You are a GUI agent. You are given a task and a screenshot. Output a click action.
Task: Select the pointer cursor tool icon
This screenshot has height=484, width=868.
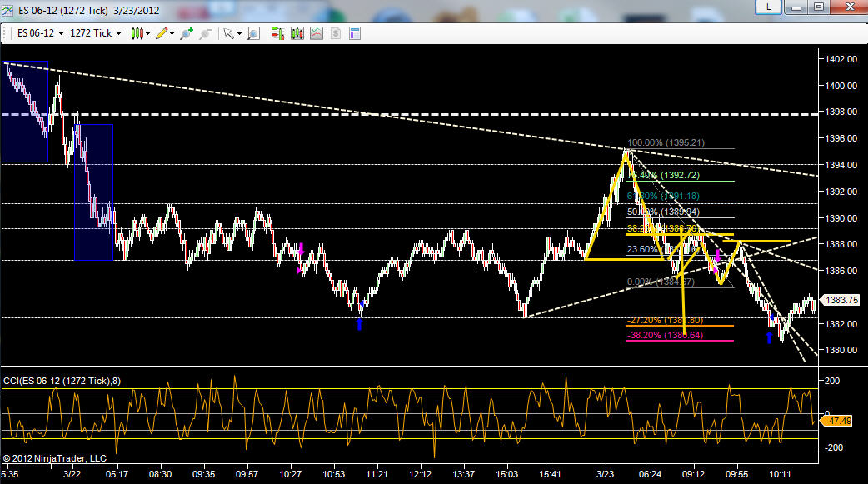click(x=228, y=34)
